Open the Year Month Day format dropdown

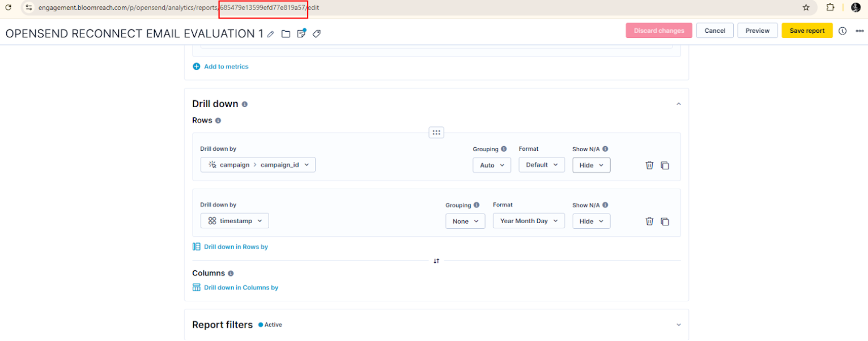pyautogui.click(x=529, y=221)
